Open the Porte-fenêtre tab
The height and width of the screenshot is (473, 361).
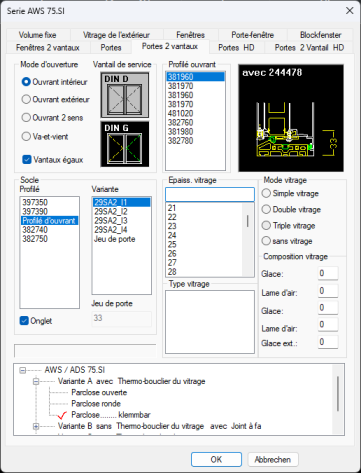252,35
